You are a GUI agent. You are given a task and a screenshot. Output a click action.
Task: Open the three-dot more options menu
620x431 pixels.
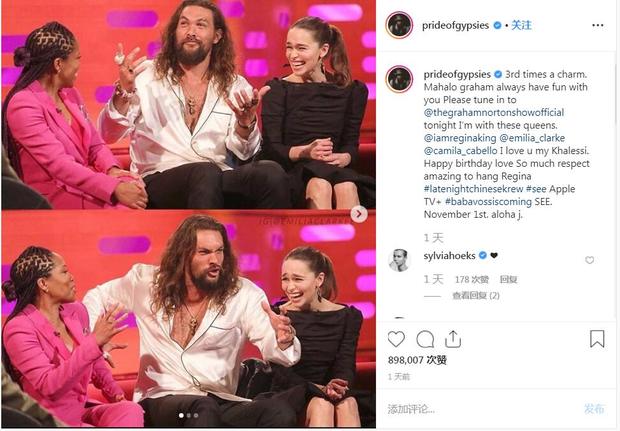(598, 25)
